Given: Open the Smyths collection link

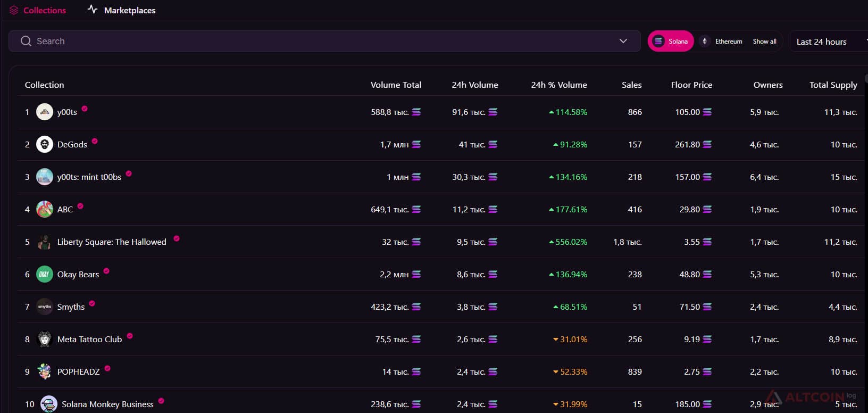Looking at the screenshot, I should click(71, 307).
